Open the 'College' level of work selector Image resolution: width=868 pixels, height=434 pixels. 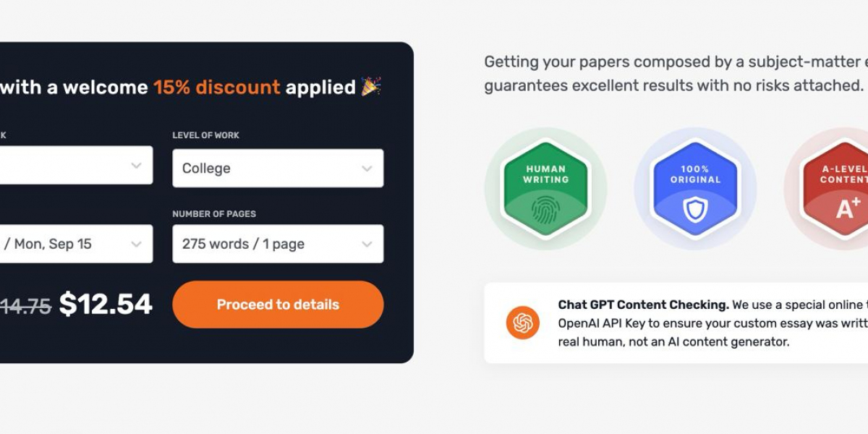[x=268, y=169]
